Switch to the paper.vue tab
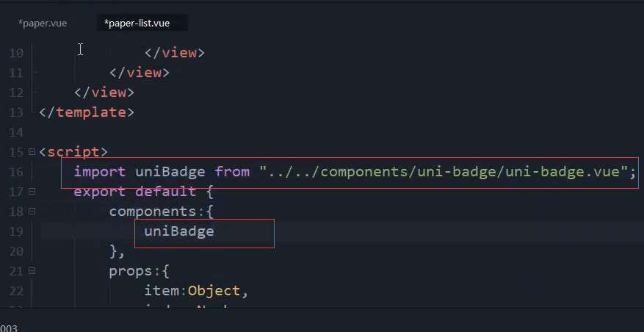The height and width of the screenshot is (332, 644). [x=43, y=24]
